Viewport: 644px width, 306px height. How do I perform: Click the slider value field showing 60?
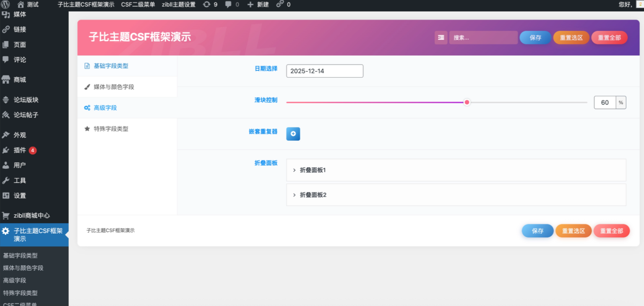point(605,103)
